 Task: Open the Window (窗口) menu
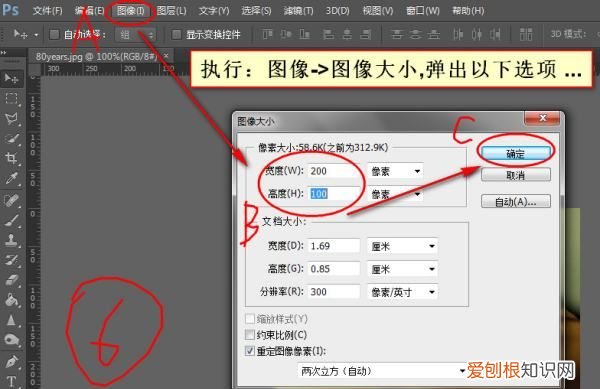tap(423, 11)
